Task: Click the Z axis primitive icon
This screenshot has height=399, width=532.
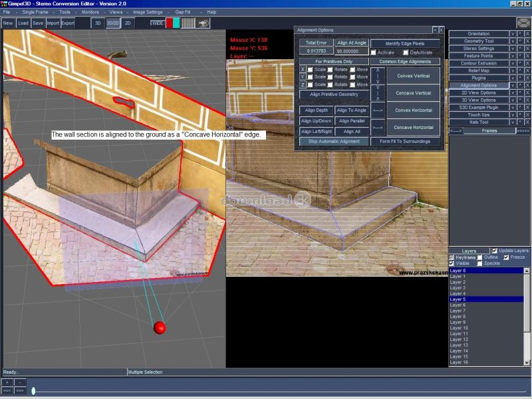Action: pos(303,84)
